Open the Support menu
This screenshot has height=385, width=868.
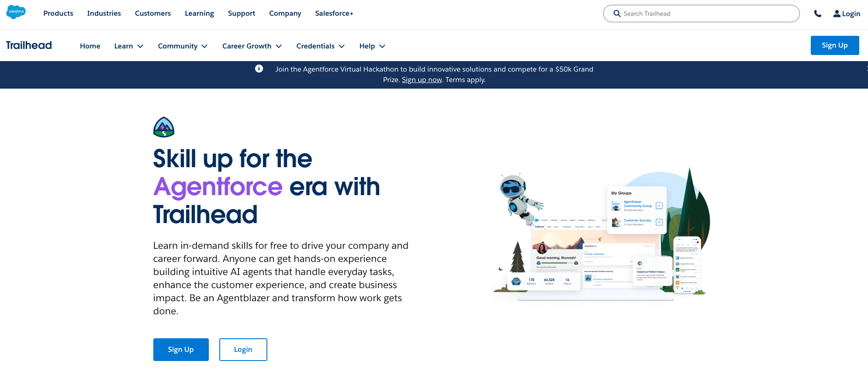242,14
